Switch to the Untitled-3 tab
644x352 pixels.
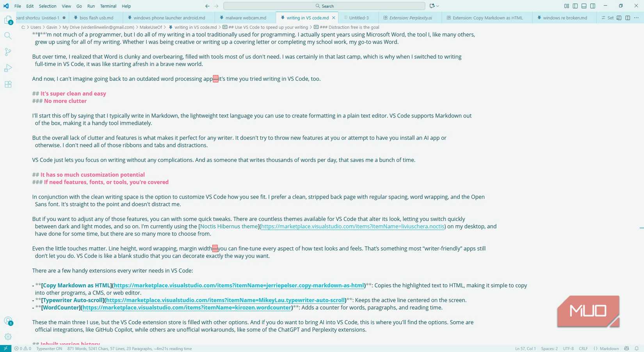click(x=358, y=18)
